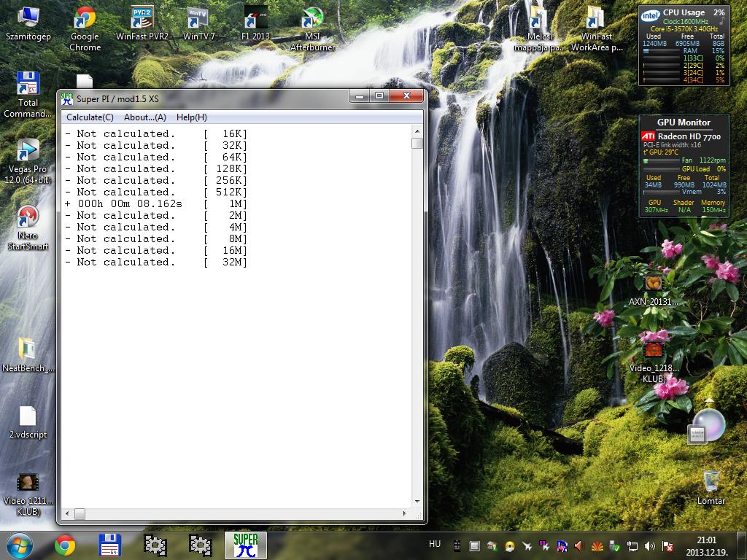The width and height of the screenshot is (747, 560).
Task: Click the vertical scrollbar down arrow
Action: point(417,502)
